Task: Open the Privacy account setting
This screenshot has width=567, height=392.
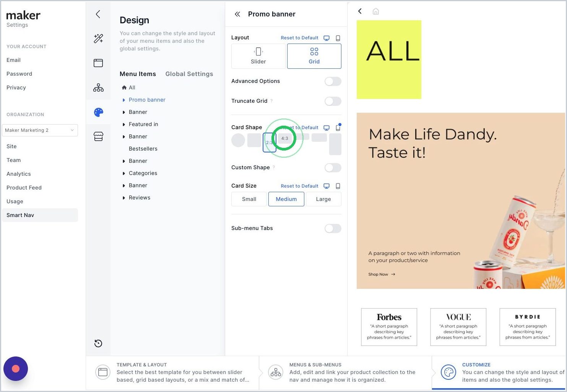Action: pos(16,87)
